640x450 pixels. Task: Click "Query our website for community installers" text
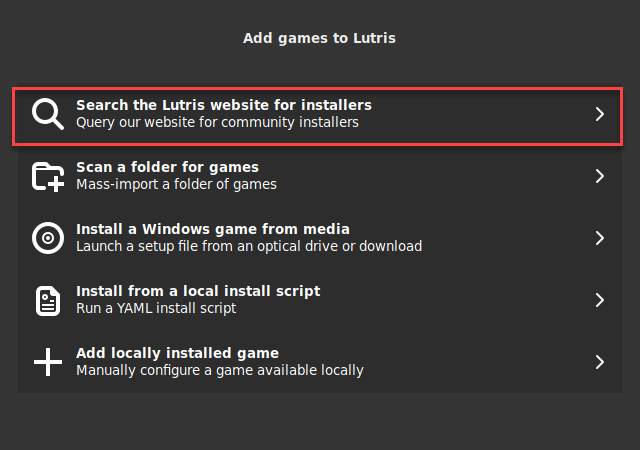(217, 122)
